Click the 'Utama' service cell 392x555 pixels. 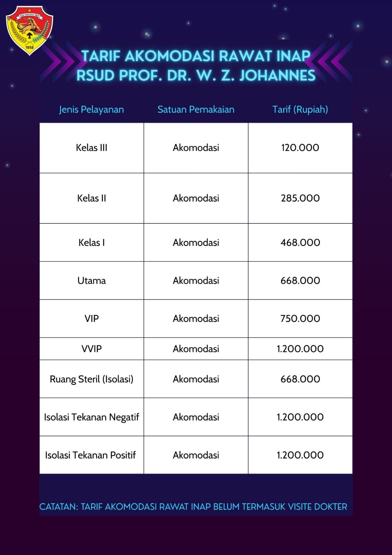pos(92,281)
